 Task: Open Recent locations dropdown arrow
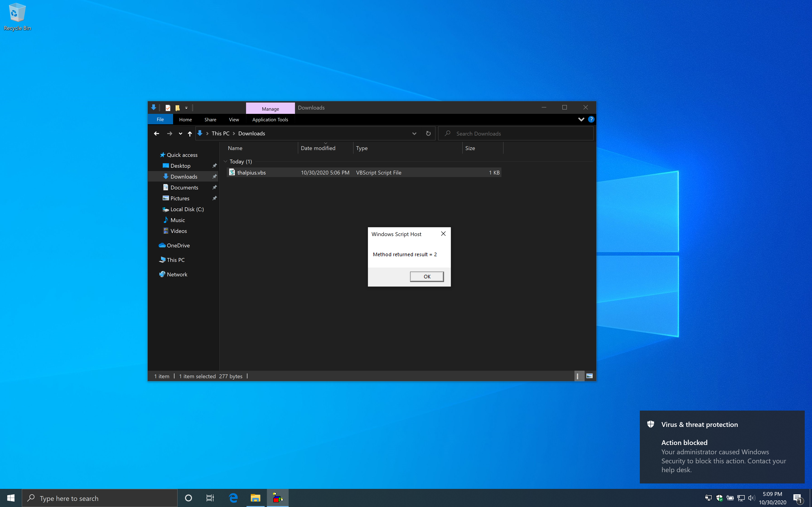pos(181,134)
